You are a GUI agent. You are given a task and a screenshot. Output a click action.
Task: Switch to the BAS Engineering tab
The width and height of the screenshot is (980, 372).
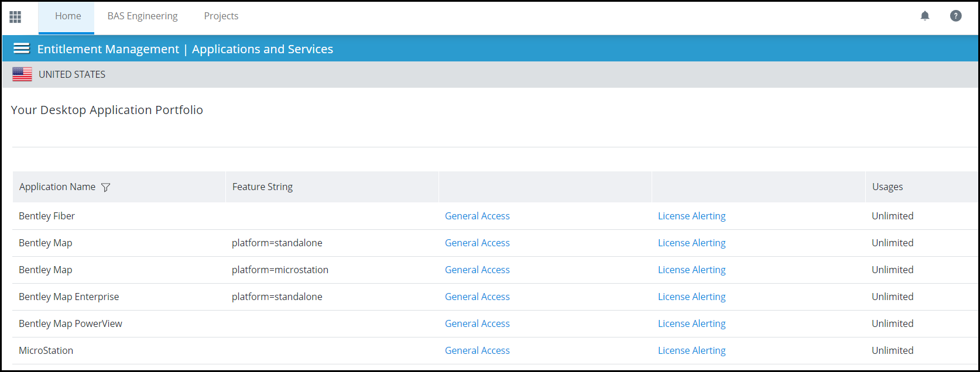tap(142, 16)
